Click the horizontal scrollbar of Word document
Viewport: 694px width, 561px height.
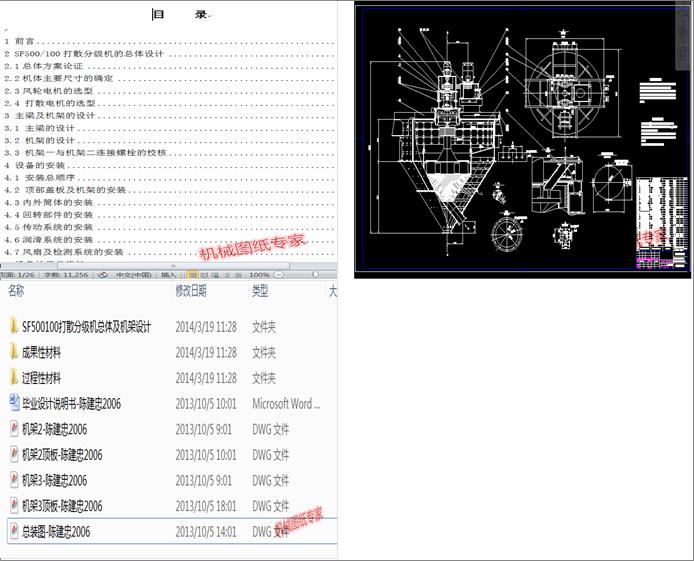point(174,266)
